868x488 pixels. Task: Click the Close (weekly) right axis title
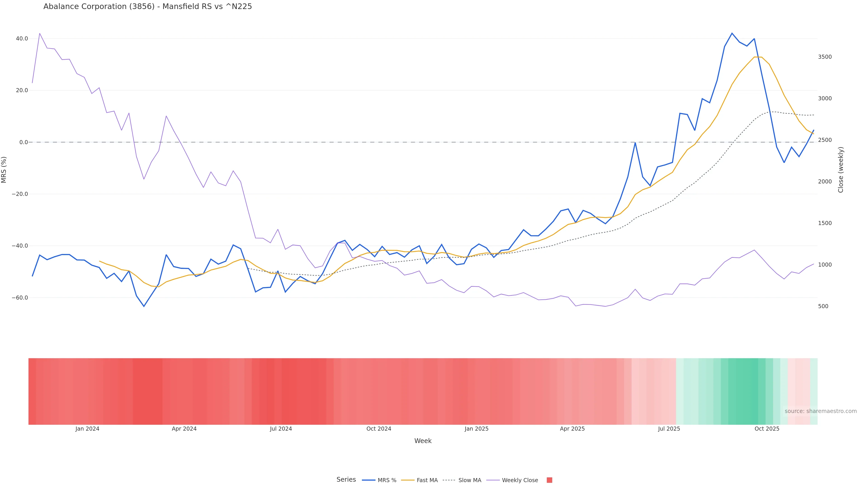click(841, 170)
